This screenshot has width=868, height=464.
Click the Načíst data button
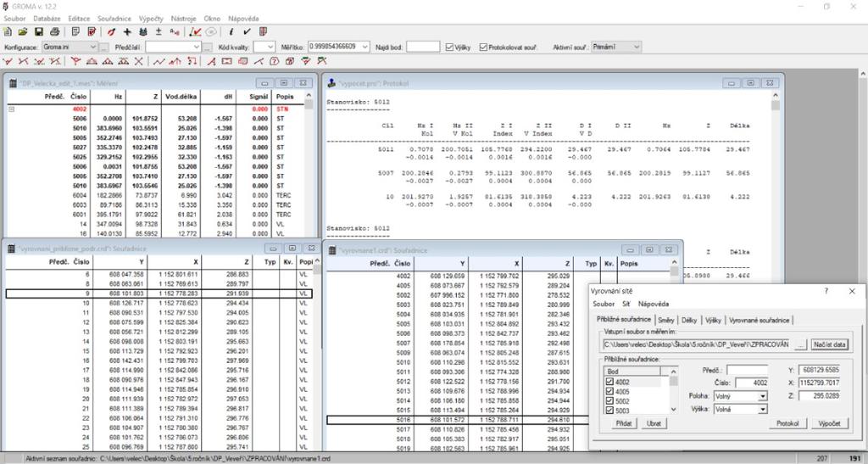point(829,344)
